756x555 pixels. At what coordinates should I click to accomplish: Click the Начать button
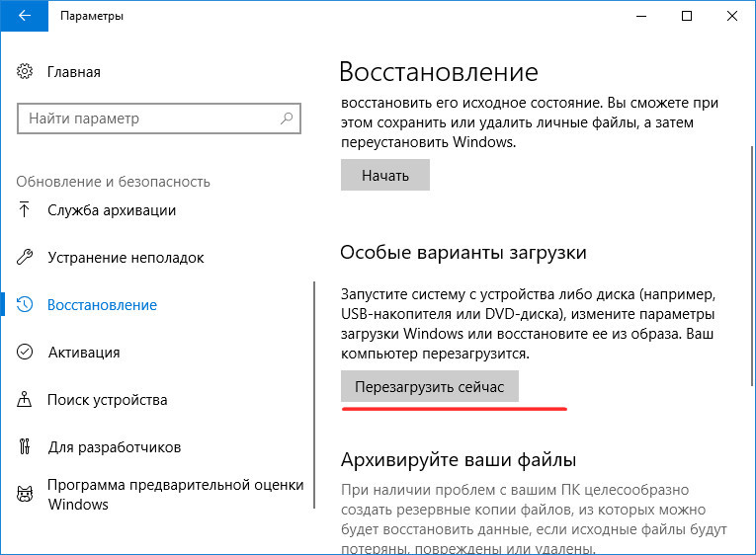(385, 176)
